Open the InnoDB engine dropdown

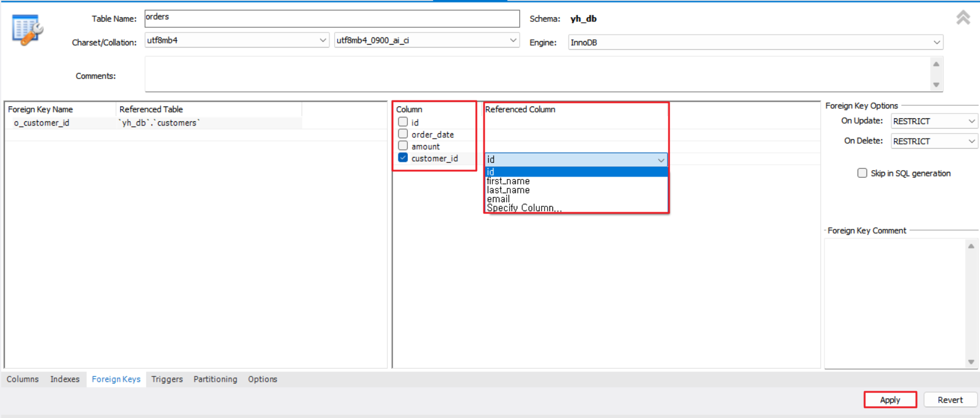click(755, 42)
